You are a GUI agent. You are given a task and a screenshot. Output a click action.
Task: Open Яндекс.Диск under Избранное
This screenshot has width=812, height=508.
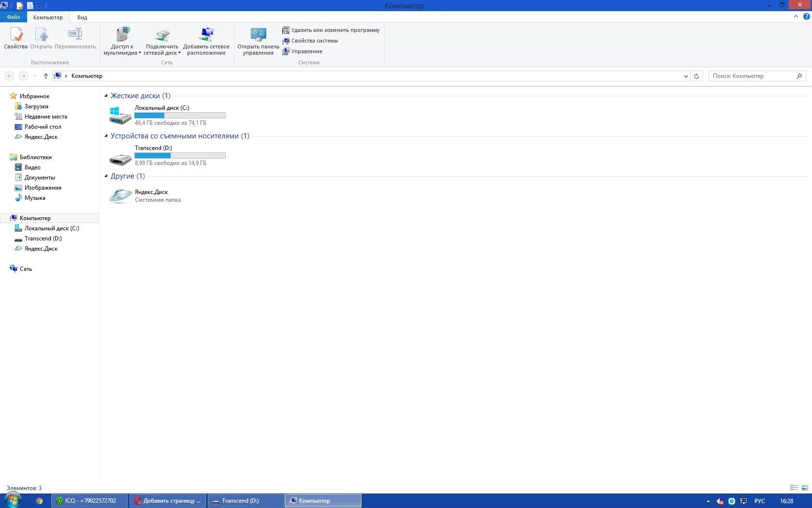point(41,137)
